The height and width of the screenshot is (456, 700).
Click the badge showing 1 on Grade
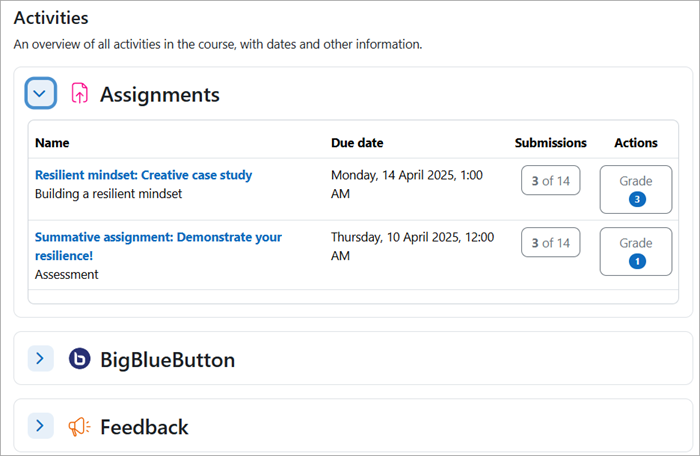(x=637, y=261)
